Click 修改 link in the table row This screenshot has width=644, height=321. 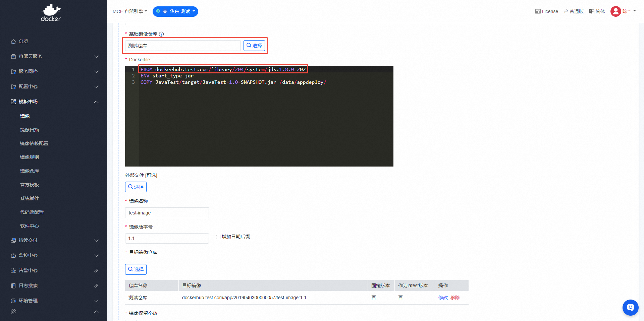443,298
